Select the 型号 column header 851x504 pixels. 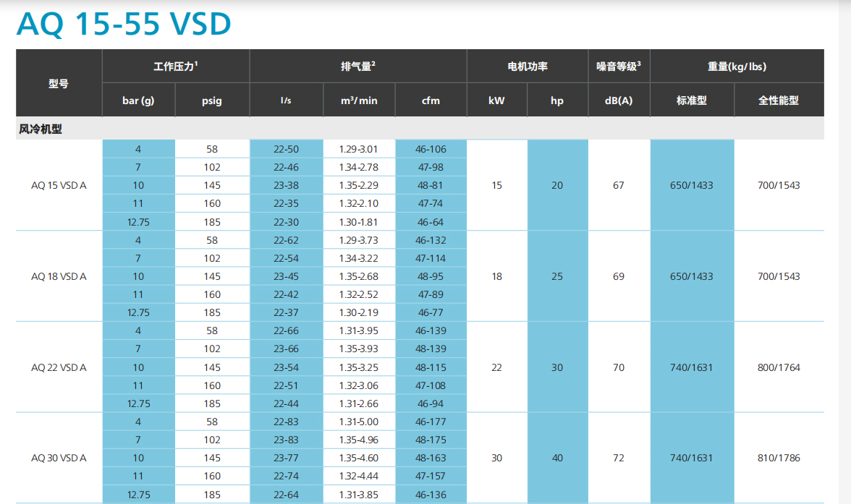pyautogui.click(x=59, y=84)
